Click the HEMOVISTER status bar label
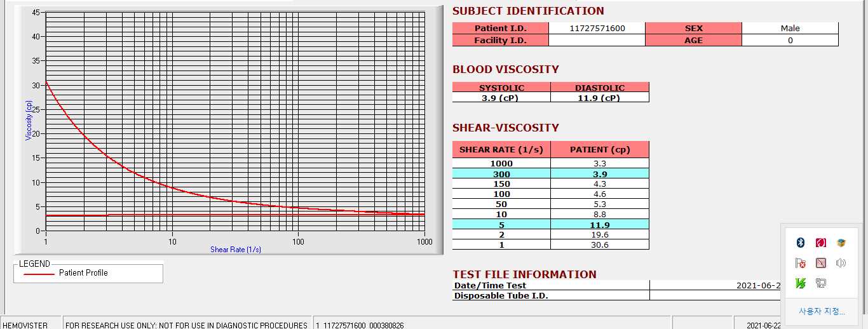The image size is (868, 329). pyautogui.click(x=25, y=325)
